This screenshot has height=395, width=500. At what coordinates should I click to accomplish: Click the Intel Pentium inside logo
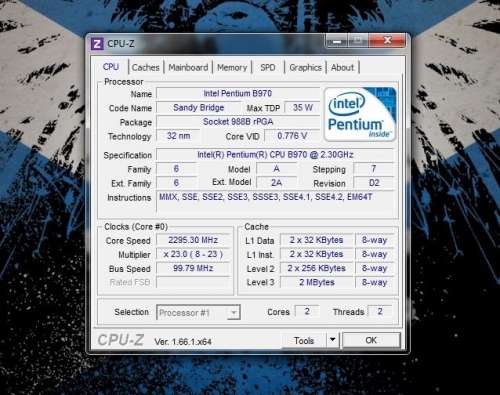coord(360,114)
